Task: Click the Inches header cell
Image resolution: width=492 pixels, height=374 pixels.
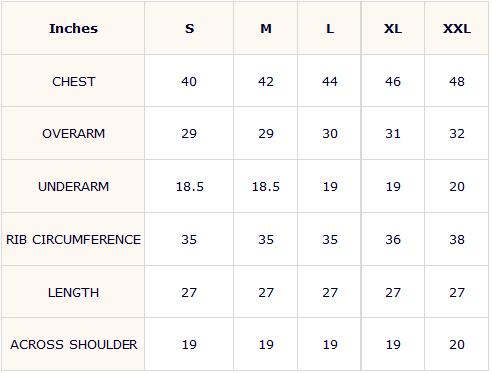Action: (x=73, y=29)
